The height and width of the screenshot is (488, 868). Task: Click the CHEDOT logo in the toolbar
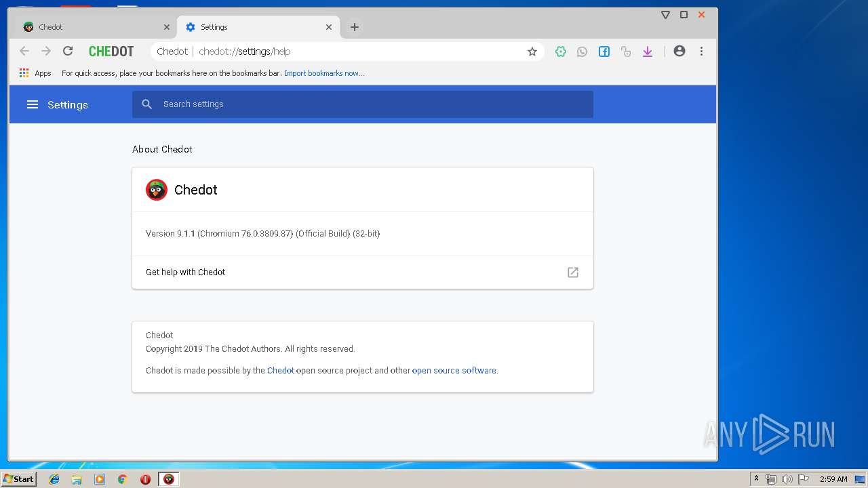[x=111, y=52]
